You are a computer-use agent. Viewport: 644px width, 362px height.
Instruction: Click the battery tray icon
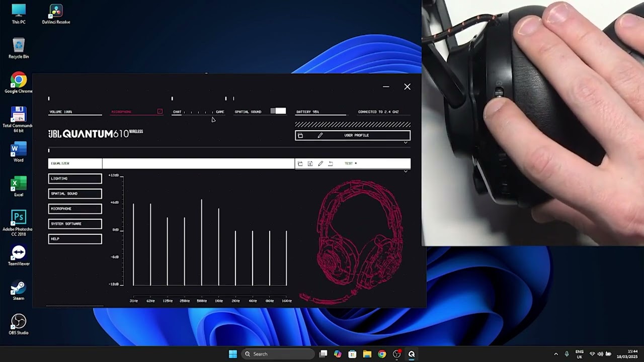pyautogui.click(x=608, y=354)
